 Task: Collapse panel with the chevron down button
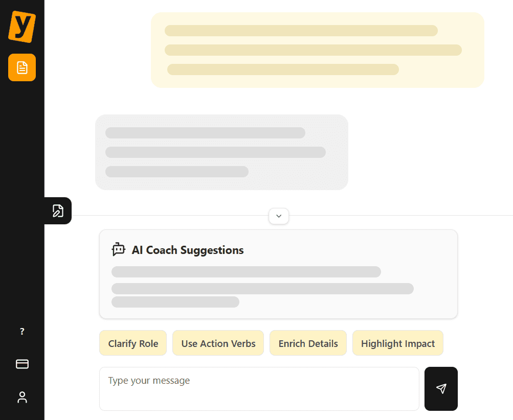click(x=279, y=216)
